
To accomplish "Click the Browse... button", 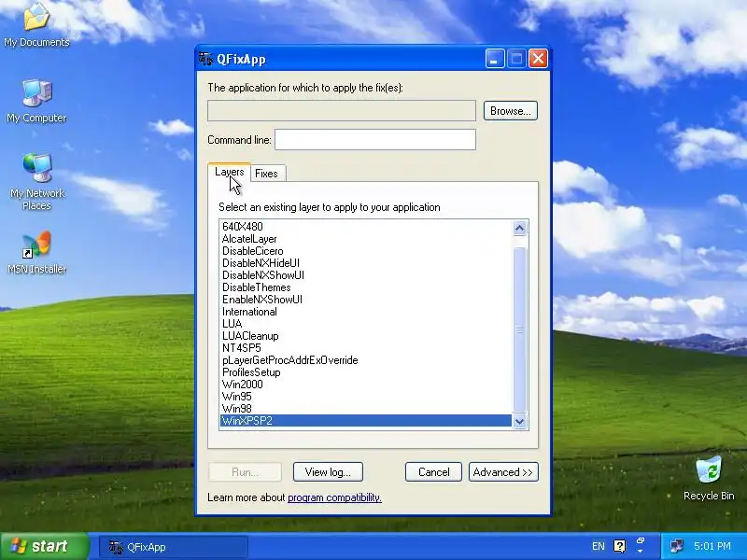I will tap(510, 111).
